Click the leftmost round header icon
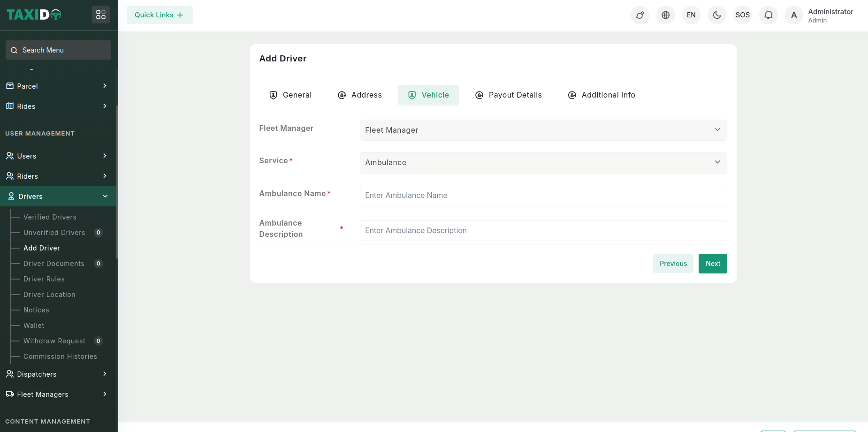Screen dimensions: 868x432 [x=640, y=15]
